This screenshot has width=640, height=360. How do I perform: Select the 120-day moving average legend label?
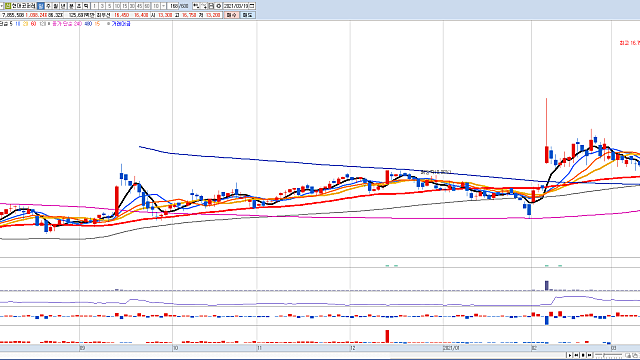pyautogui.click(x=43, y=24)
